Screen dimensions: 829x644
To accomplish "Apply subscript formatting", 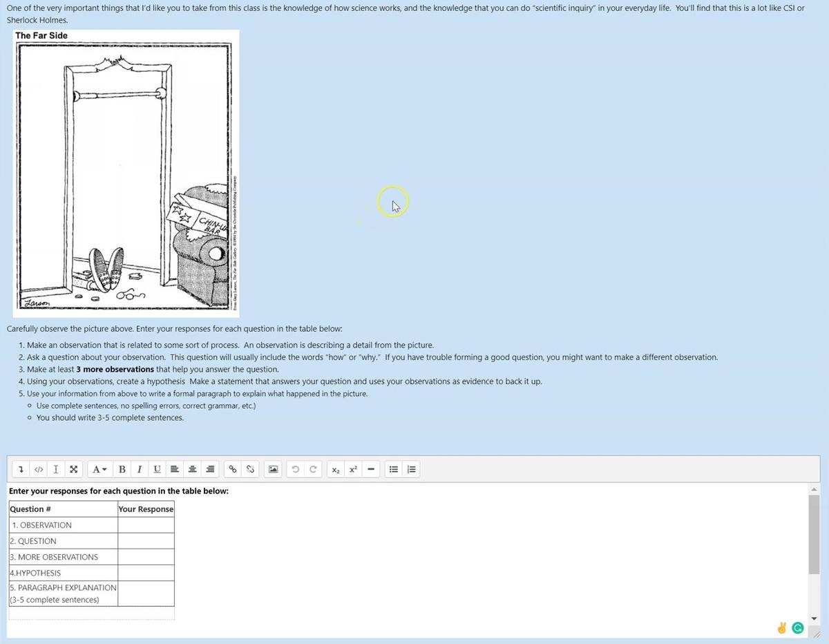I will coord(336,469).
